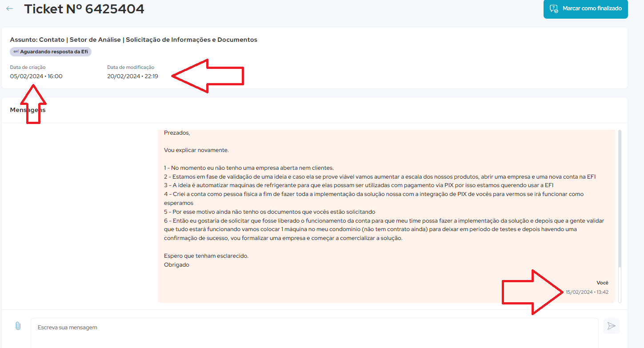This screenshot has width=644, height=348.
Task: Go back using the left arrow icon
Action: coord(9,8)
